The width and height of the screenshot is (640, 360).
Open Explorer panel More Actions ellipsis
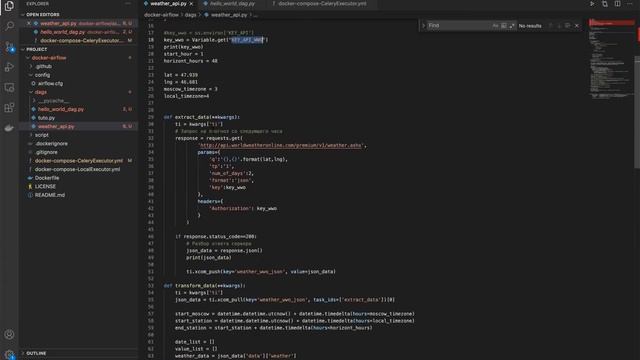(x=128, y=4)
